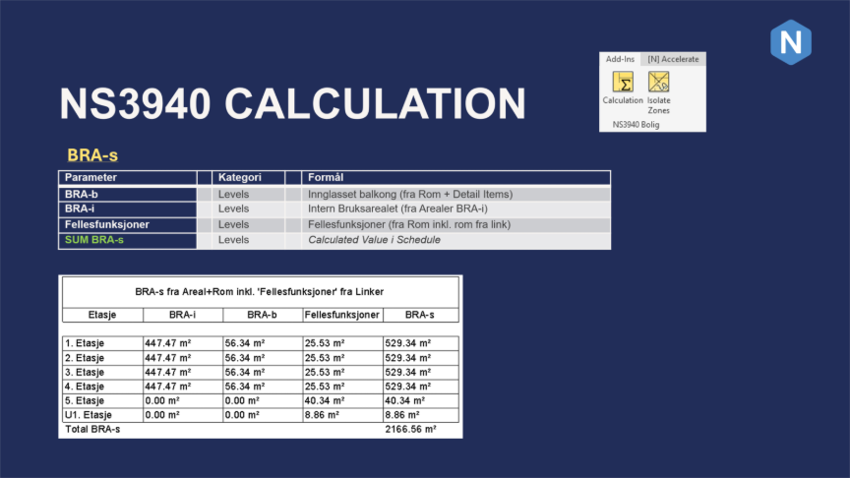Click the Calculation sigma icon

click(622, 82)
